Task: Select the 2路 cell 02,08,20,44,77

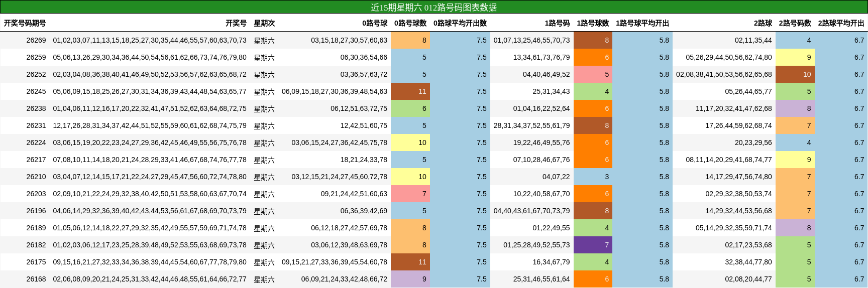Action: point(748,279)
